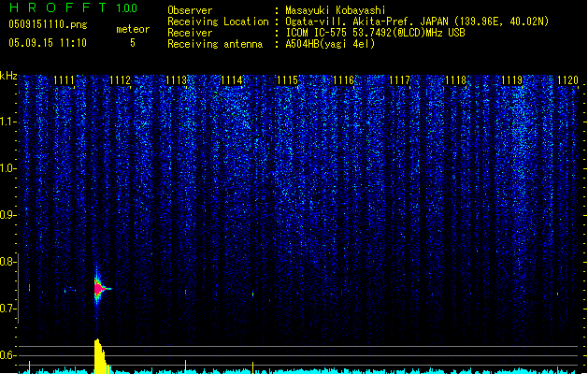Click observer name Masayuki Kobayashi

click(336, 10)
